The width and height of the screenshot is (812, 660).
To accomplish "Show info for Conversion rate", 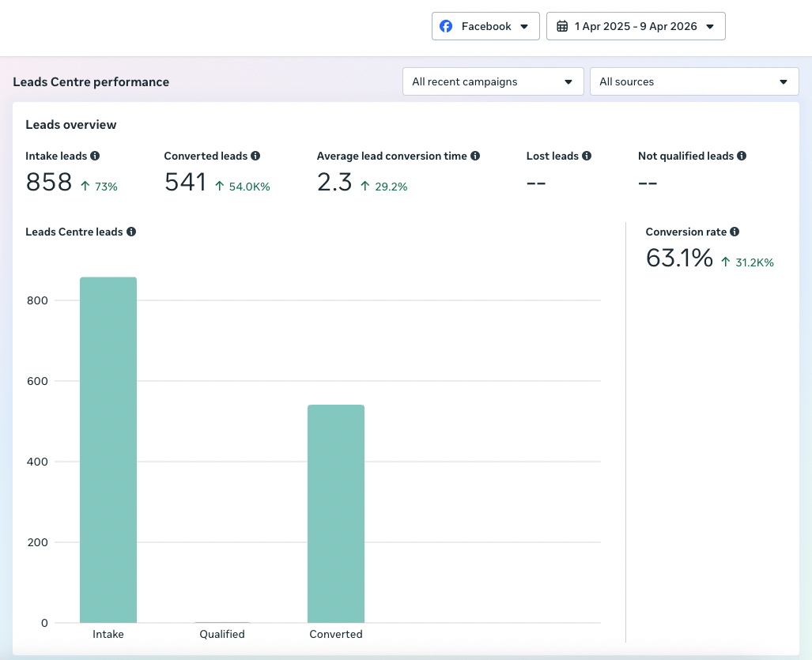I will 735,232.
